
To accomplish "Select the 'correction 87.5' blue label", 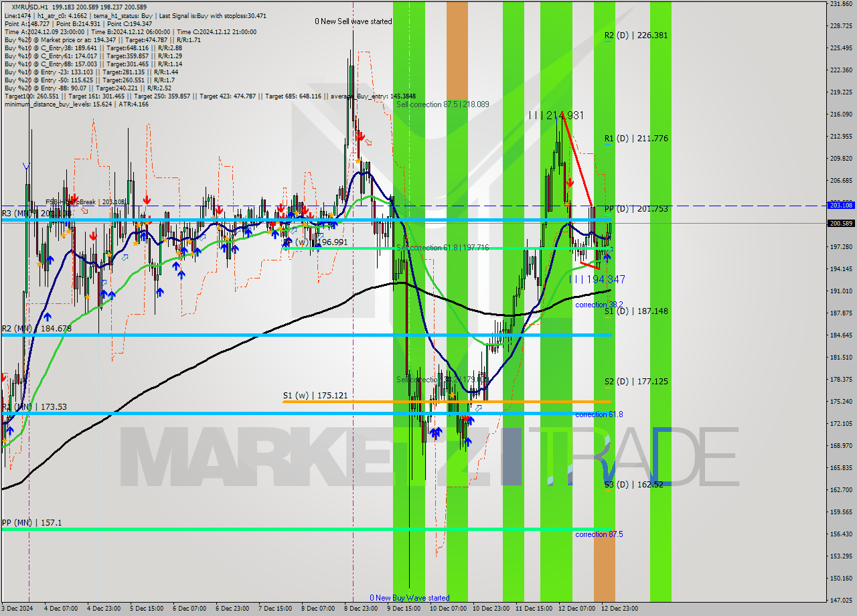I will (599, 534).
